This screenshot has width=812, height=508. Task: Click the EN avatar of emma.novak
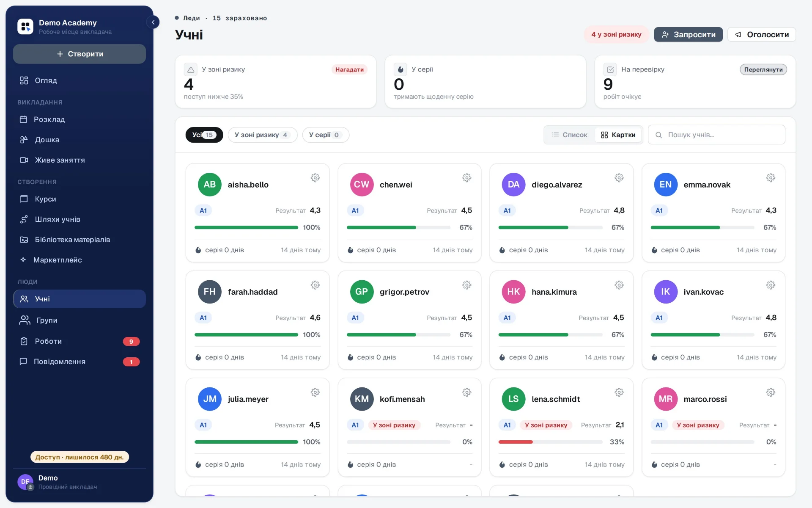[x=666, y=185]
